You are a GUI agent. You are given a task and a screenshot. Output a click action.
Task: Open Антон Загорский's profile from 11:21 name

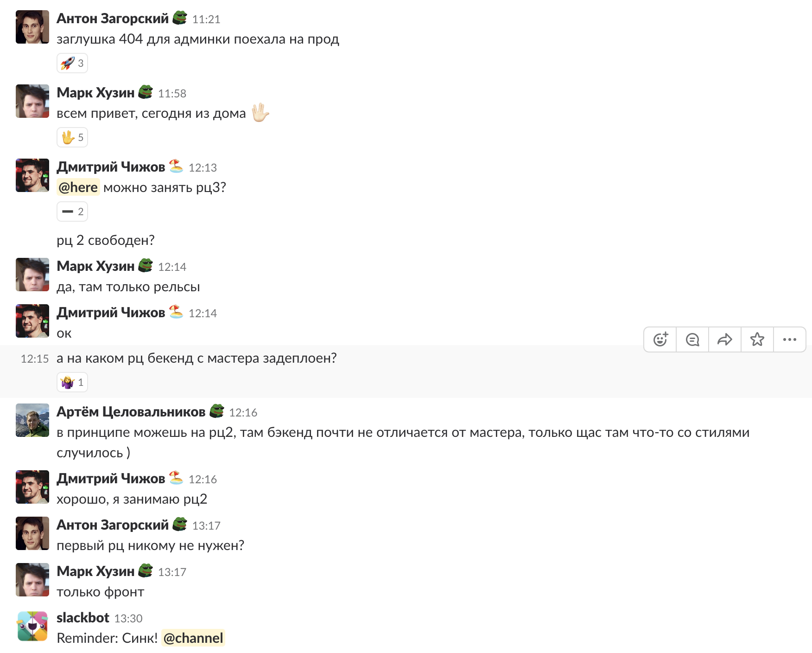click(x=113, y=19)
